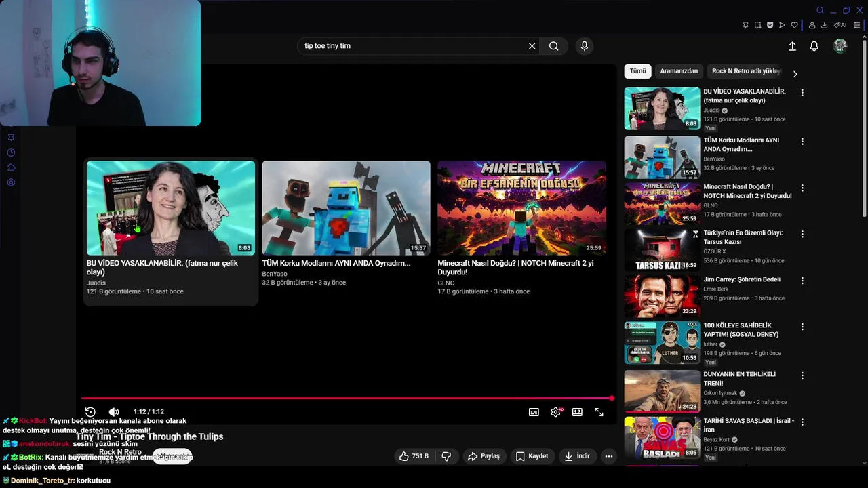The width and height of the screenshot is (868, 488).
Task: Open browser sidebar history clock
Action: [11, 152]
